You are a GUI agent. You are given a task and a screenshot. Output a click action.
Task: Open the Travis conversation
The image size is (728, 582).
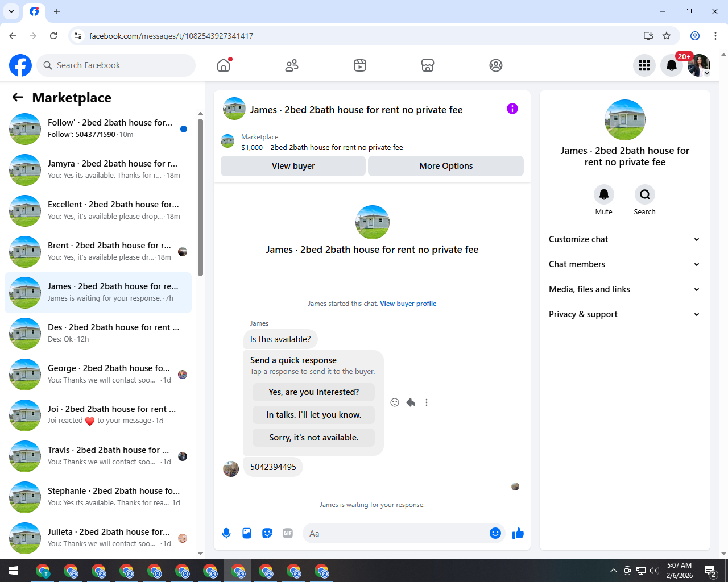pos(98,456)
